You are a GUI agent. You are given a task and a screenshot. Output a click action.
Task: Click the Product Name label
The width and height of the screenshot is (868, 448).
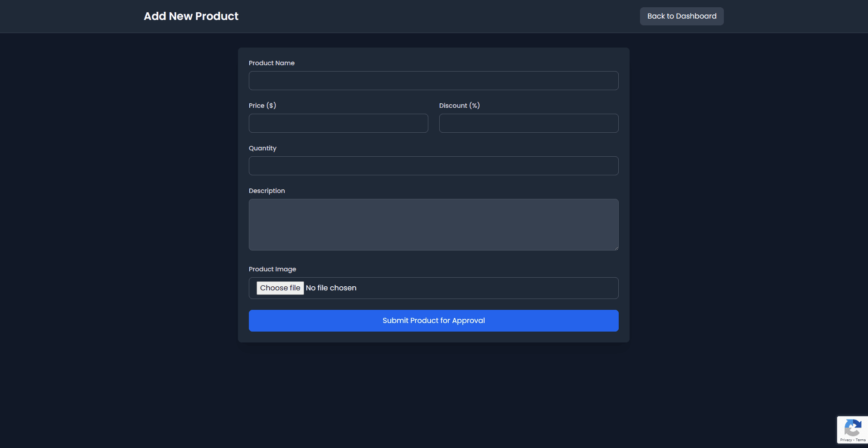272,63
